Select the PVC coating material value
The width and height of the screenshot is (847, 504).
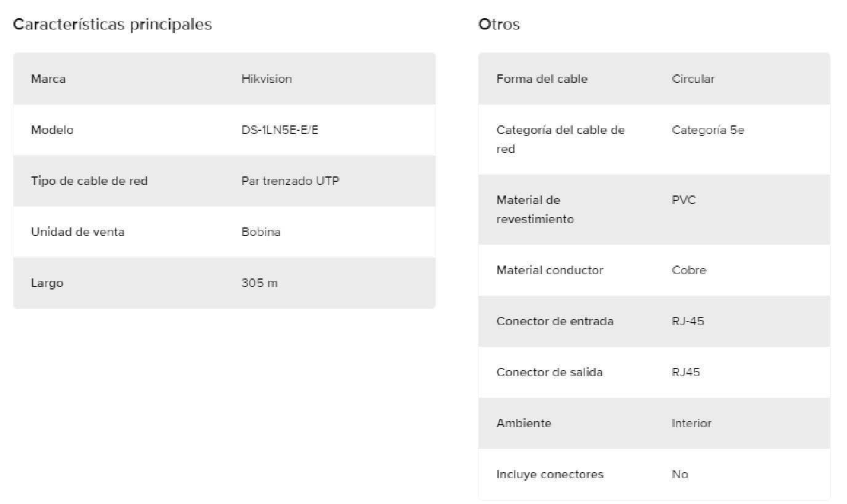point(684,200)
